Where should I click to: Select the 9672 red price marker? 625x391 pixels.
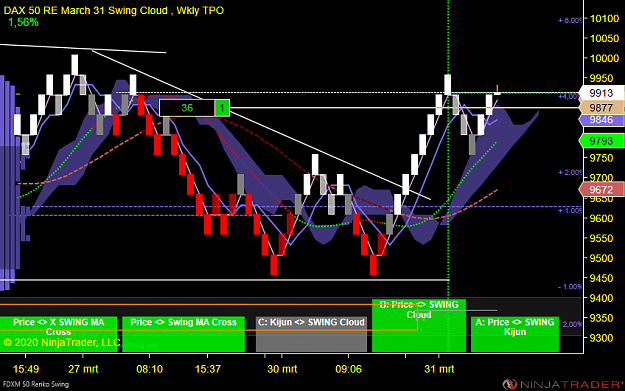click(x=601, y=189)
